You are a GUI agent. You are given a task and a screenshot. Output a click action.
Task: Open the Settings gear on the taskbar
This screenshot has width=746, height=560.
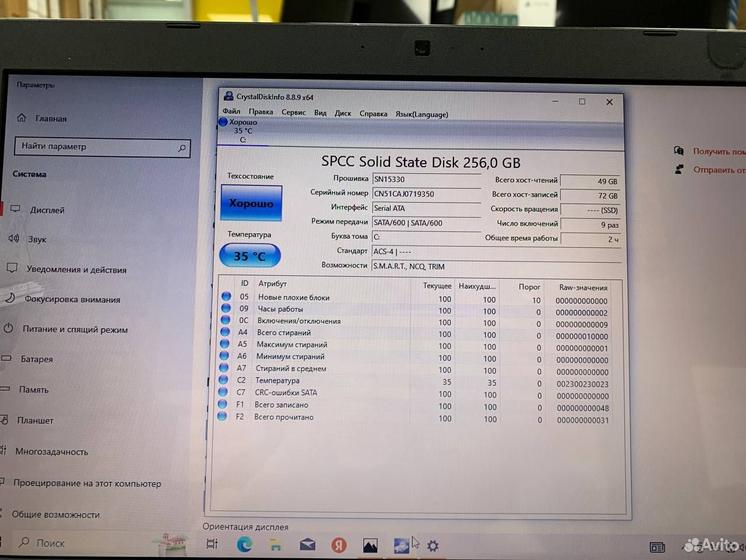tap(432, 546)
